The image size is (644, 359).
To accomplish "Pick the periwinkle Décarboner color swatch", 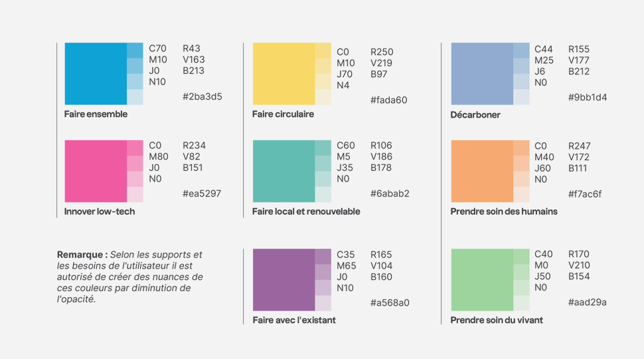I will point(482,74).
